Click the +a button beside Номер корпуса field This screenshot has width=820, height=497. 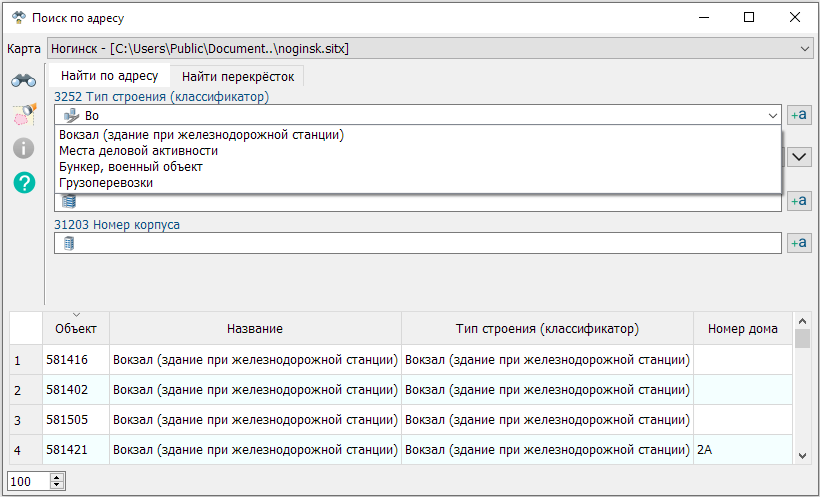798,243
